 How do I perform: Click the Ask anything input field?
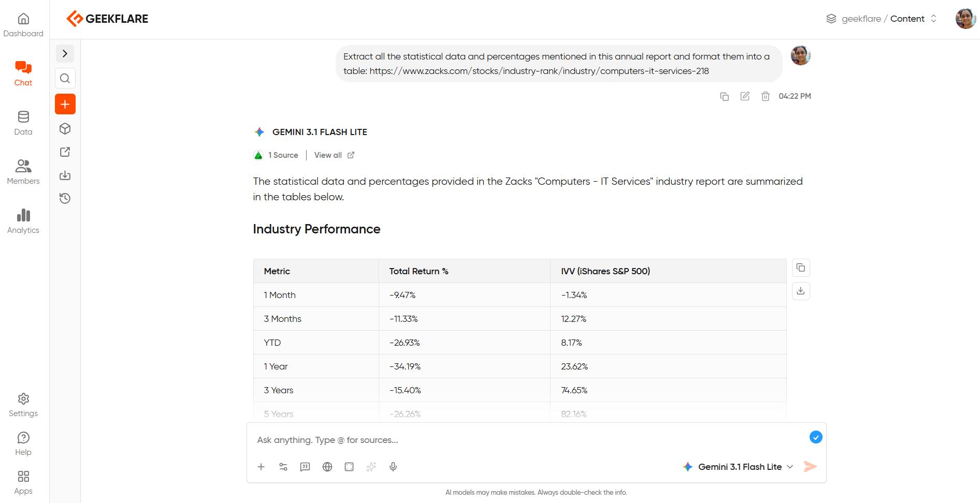pos(528,440)
